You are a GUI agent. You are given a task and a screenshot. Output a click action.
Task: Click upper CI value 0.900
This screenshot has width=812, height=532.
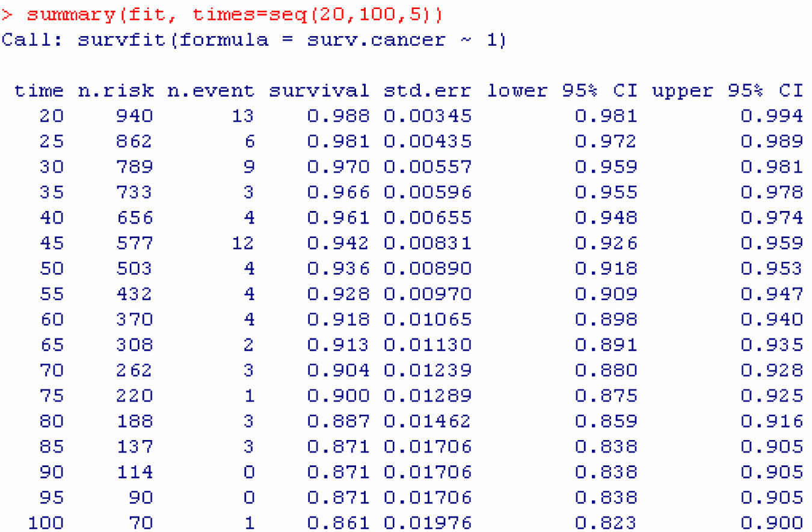[x=772, y=522]
